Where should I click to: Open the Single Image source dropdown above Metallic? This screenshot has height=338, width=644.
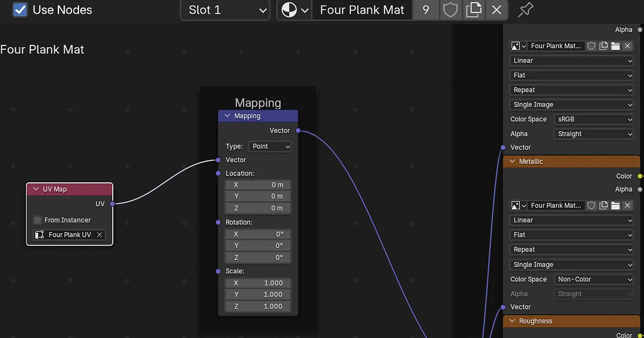572,105
